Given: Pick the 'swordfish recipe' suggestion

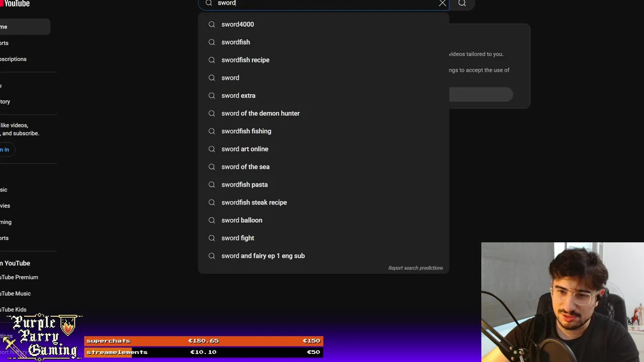Looking at the screenshot, I should pos(324,60).
